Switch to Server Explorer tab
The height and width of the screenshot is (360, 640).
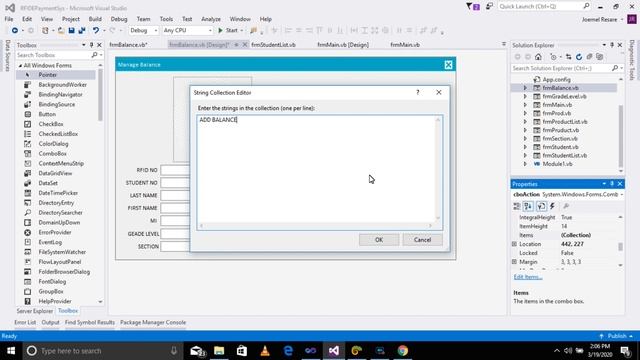35,311
